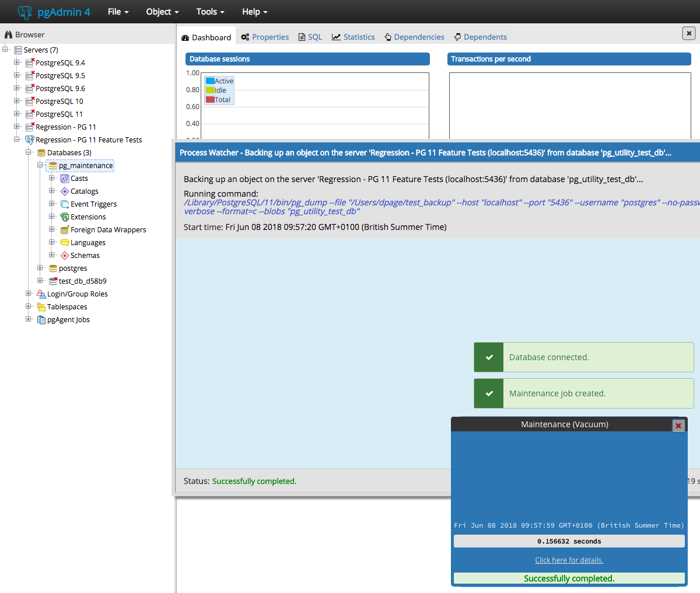700x593 pixels.
Task: Click the Casts node icon
Action: (65, 179)
